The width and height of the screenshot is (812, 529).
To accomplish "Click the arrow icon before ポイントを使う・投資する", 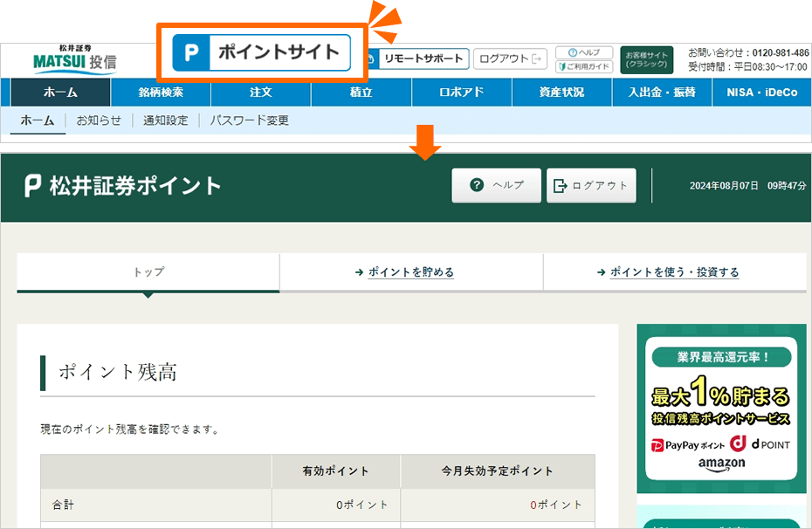I will tap(601, 272).
